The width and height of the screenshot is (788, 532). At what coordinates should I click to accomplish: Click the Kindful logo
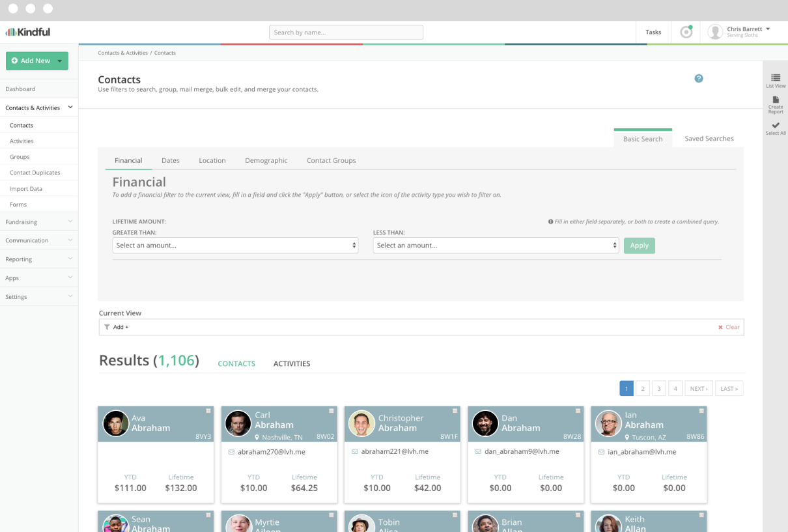coord(28,32)
